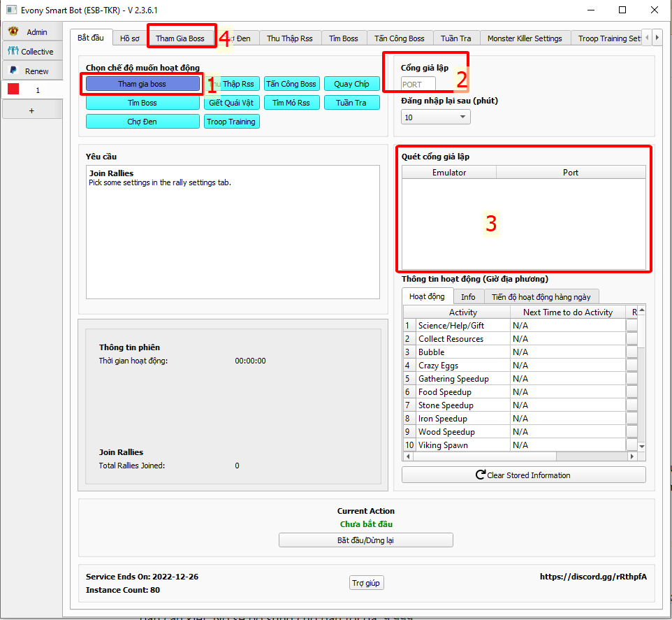Click the Bắt đầu/Dừng lại button
Screen dimensions: 672x620
coord(365,540)
